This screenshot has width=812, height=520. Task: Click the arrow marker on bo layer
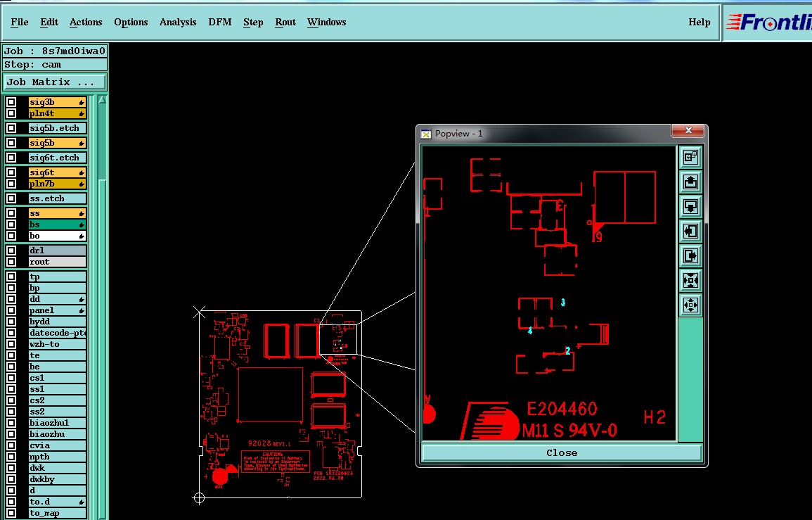tap(82, 236)
